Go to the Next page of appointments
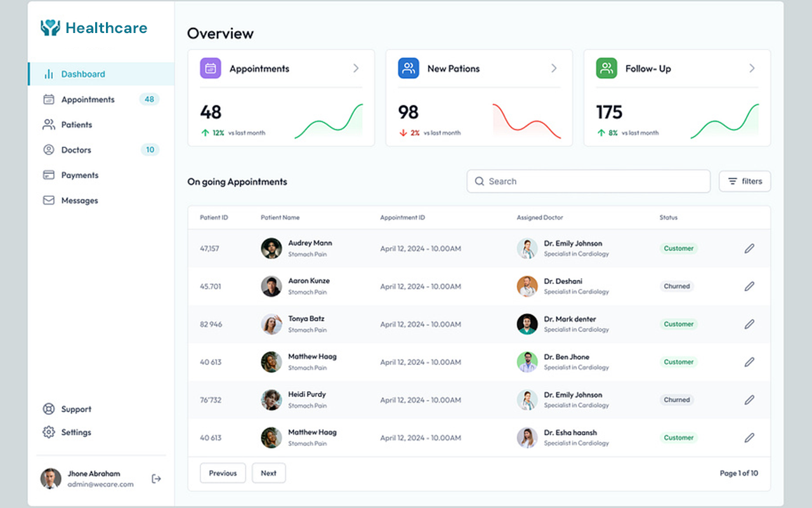Screen dimensions: 812x508 (268, 472)
